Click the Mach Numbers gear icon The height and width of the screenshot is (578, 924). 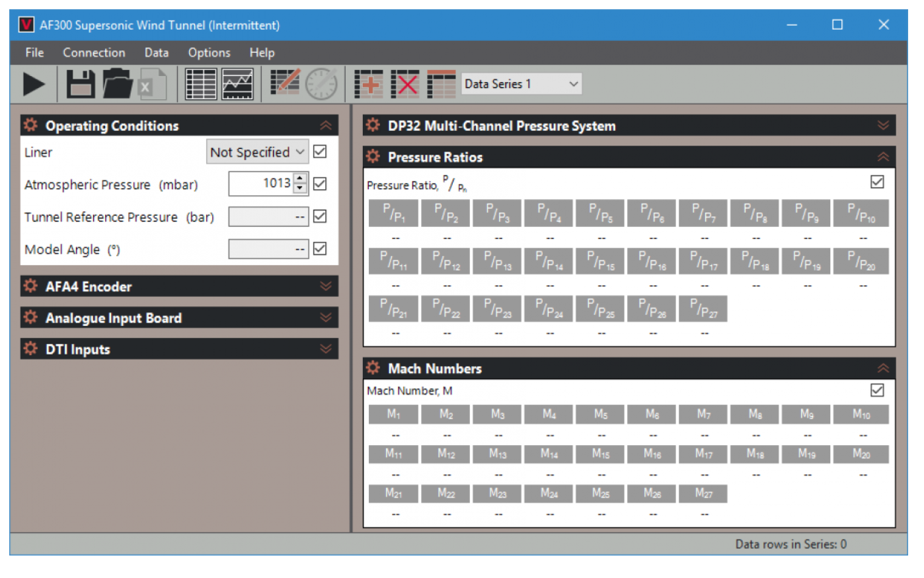click(373, 368)
